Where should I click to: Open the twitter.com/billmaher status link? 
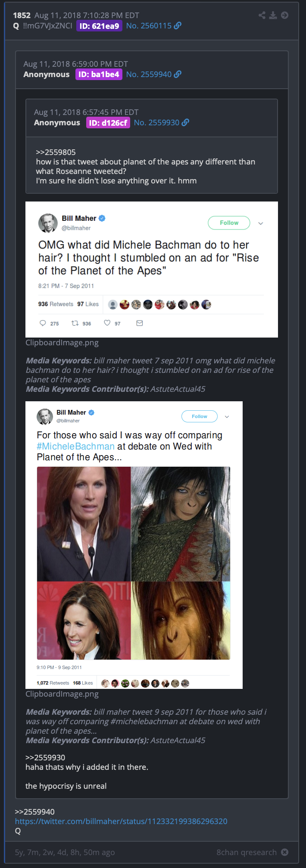121,821
